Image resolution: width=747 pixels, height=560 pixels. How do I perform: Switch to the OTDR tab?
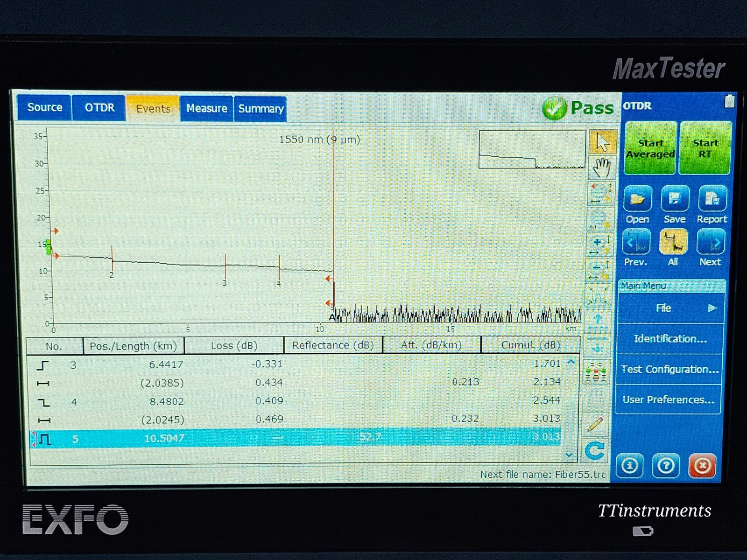pos(99,108)
